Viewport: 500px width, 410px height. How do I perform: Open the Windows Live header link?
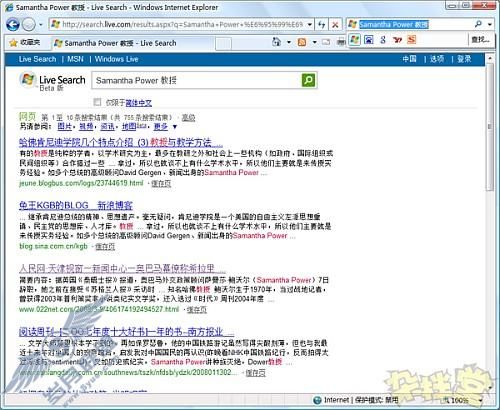(x=116, y=59)
